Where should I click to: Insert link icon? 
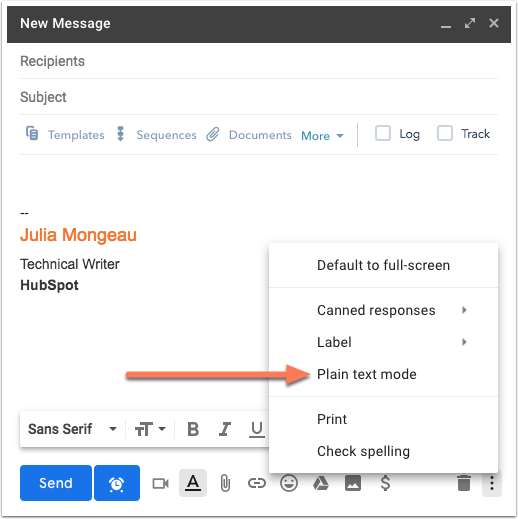tap(257, 483)
